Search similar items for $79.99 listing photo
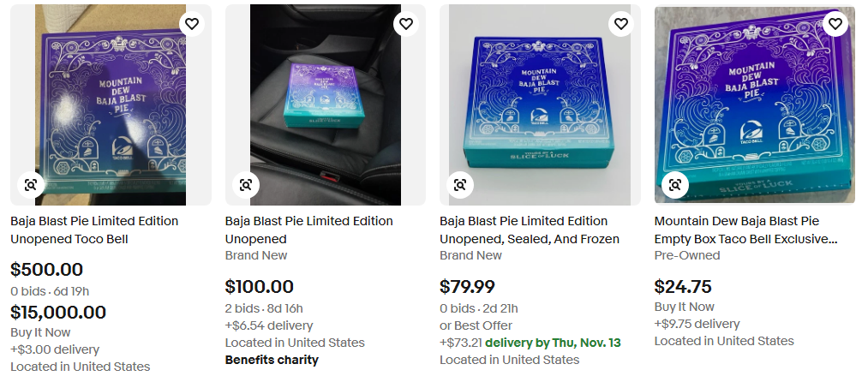This screenshot has height=376, width=868. pyautogui.click(x=460, y=185)
